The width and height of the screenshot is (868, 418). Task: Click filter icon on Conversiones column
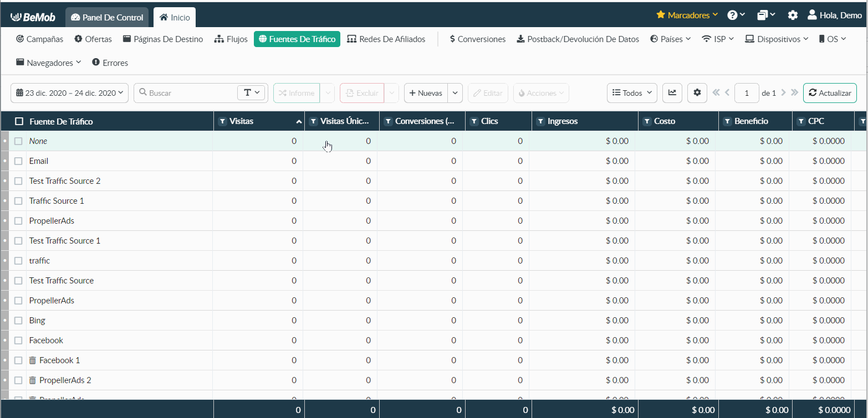pyautogui.click(x=388, y=121)
